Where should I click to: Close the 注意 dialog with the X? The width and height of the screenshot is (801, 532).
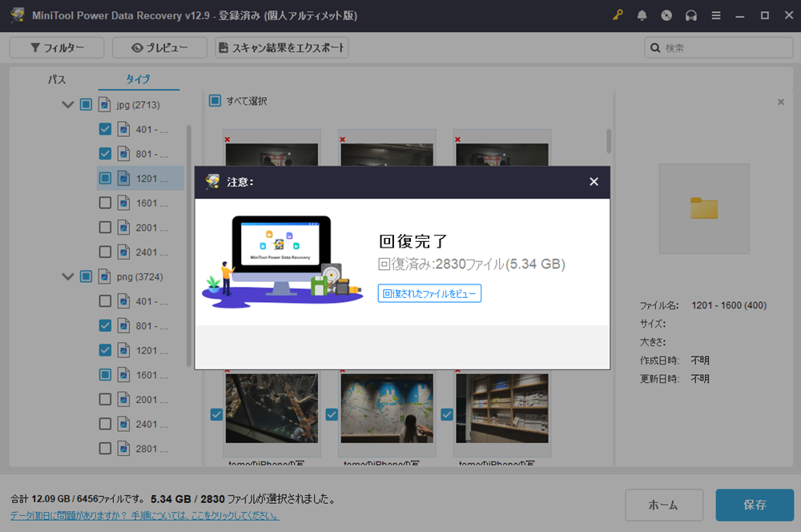click(594, 182)
